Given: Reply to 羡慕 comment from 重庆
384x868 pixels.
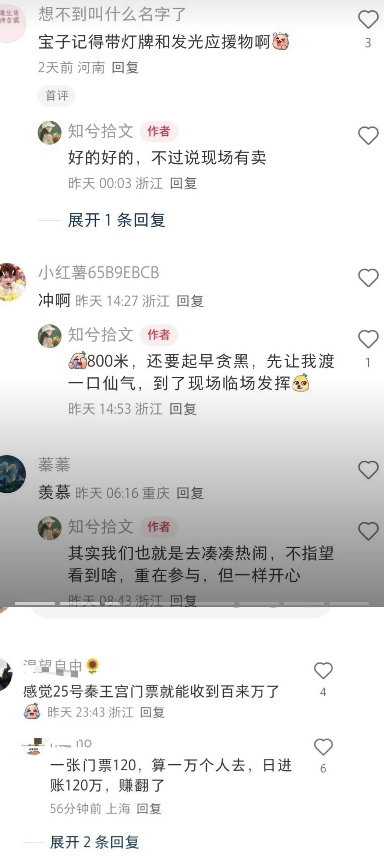Looking at the screenshot, I should (190, 493).
